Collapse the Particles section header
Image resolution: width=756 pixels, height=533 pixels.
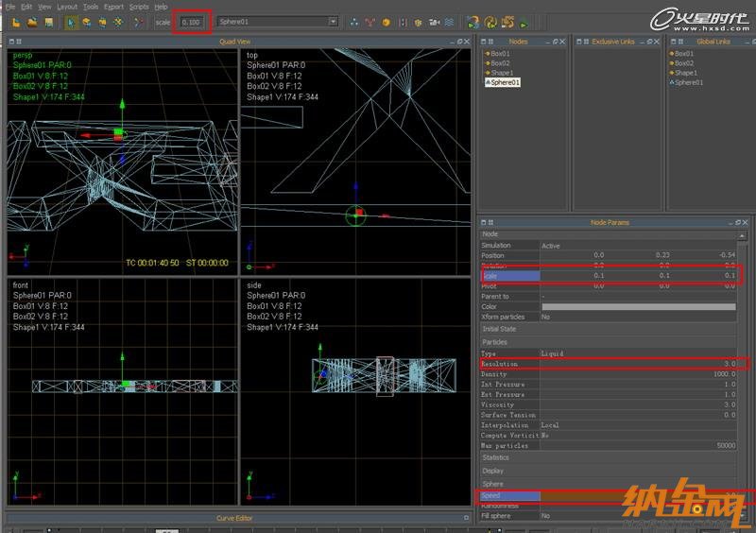tap(495, 342)
